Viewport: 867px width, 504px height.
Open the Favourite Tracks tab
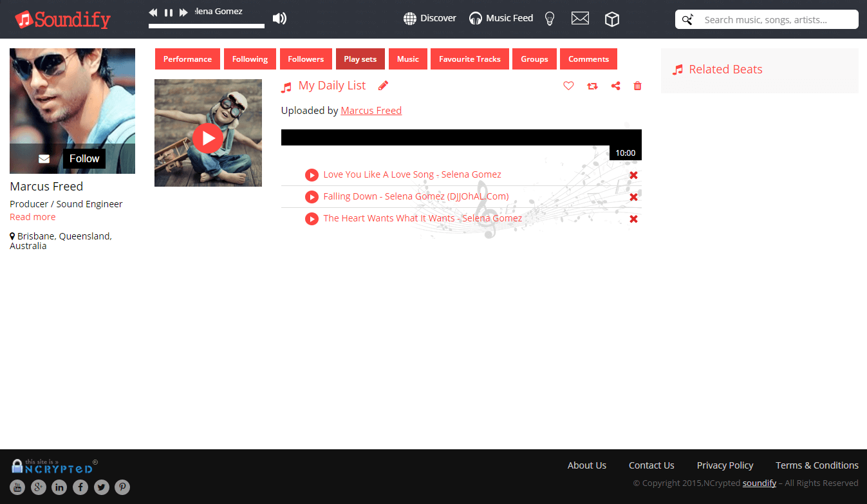470,59
